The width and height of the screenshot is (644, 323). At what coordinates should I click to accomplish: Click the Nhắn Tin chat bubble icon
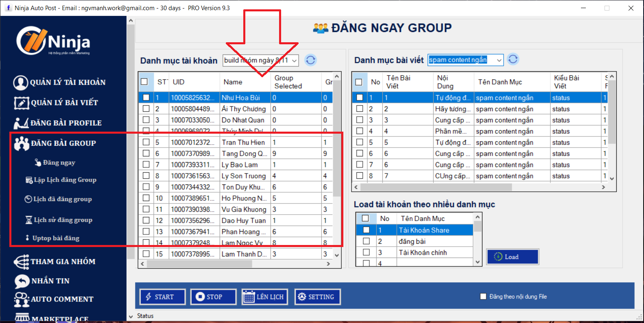click(22, 281)
